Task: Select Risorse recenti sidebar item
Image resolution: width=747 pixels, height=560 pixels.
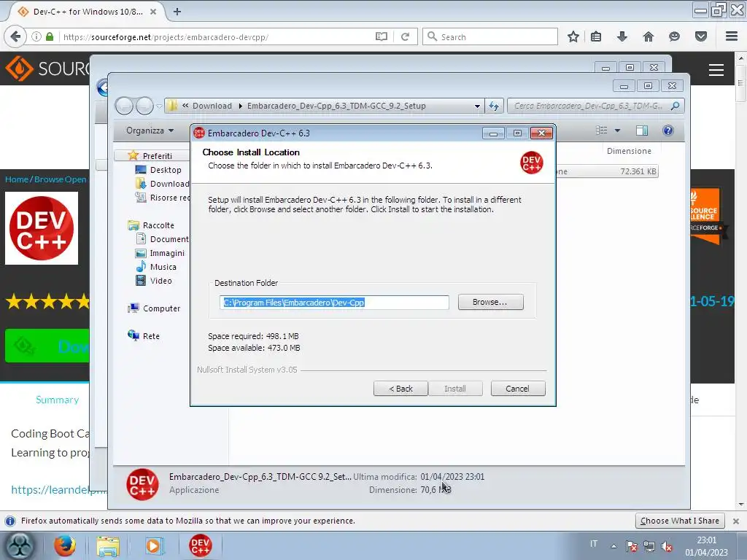Action: (162, 198)
